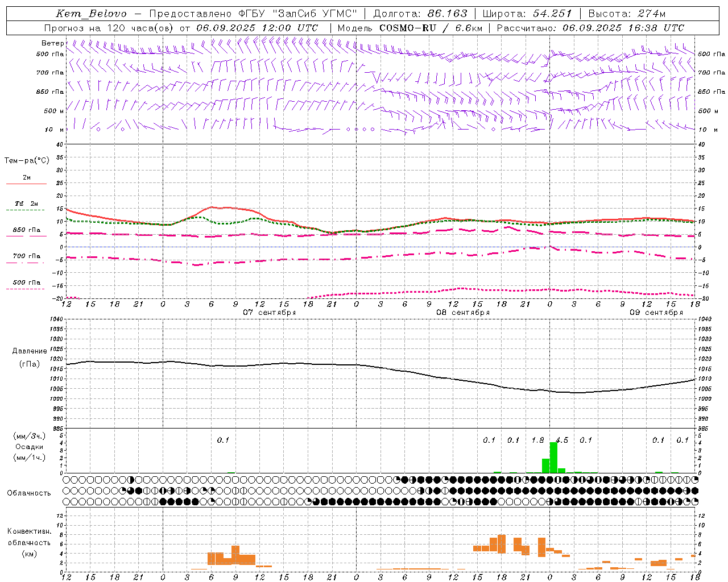Click the Модель COSMO-RU / 6.6км label
Image resolution: width=728 pixels, height=582 pixels.
coord(410,28)
